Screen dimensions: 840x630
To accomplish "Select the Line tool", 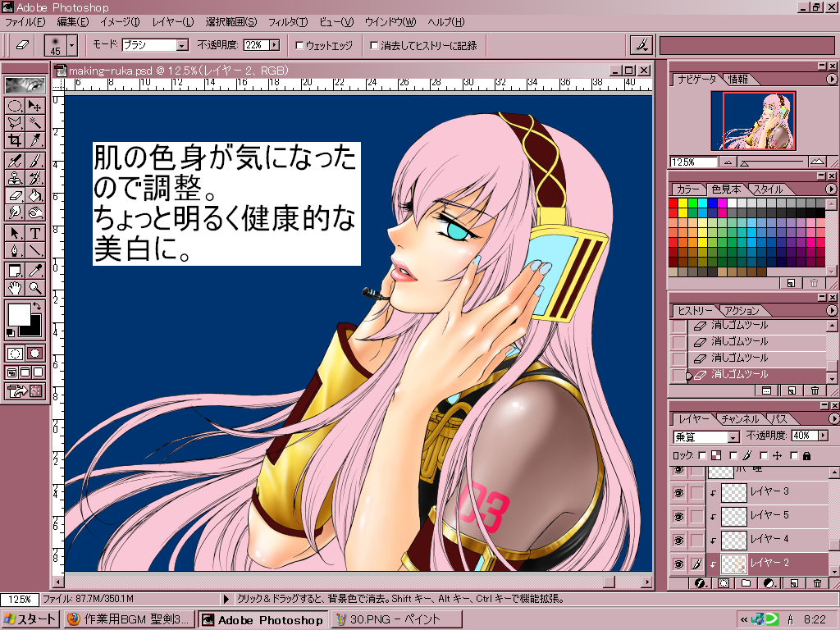I will click(x=34, y=249).
